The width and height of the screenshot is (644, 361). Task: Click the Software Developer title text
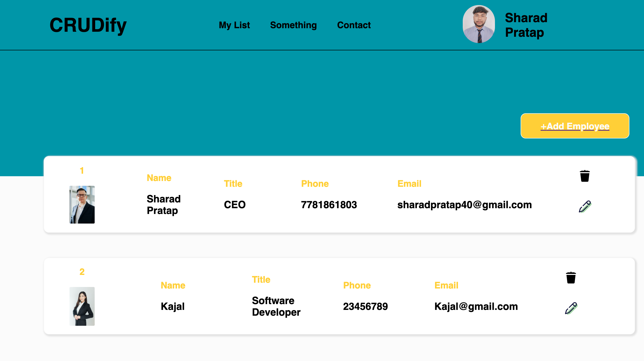276,306
